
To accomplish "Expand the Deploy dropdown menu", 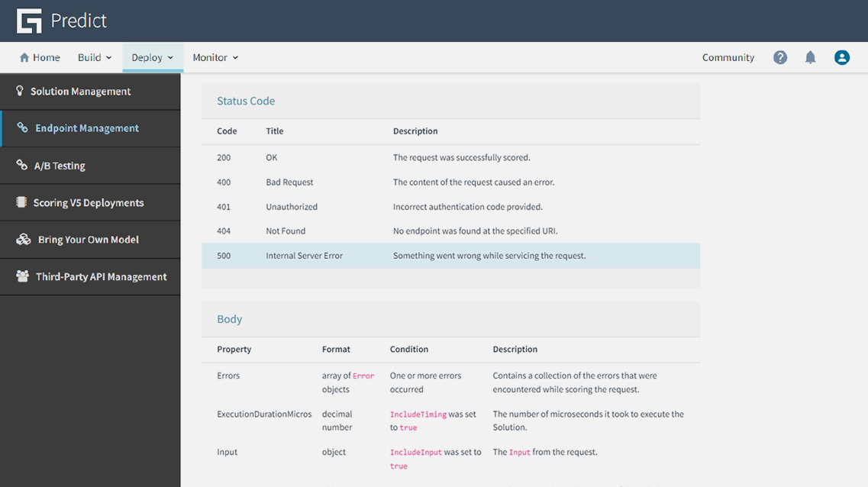I will [152, 57].
